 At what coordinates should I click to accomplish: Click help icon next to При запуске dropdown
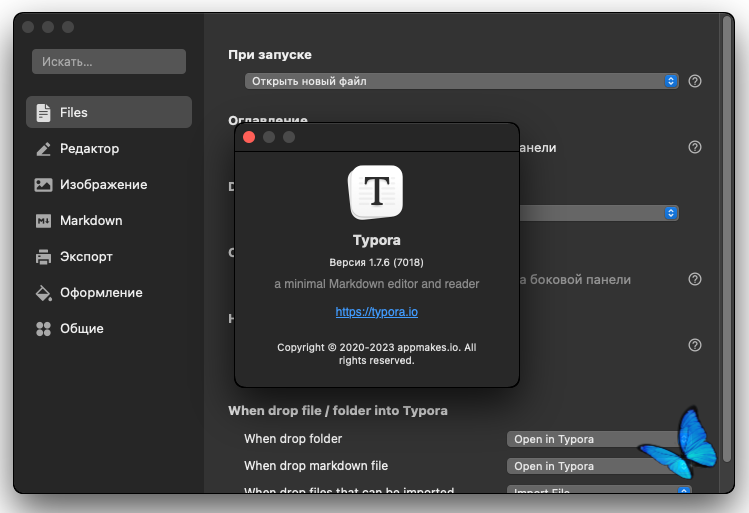coord(695,81)
